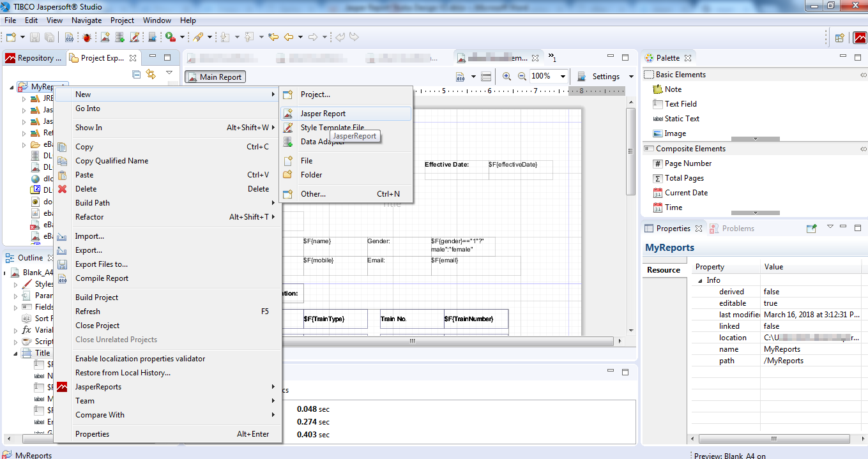Select the Jaspersoft report perspective icon
This screenshot has height=459, width=868.
(860, 38)
